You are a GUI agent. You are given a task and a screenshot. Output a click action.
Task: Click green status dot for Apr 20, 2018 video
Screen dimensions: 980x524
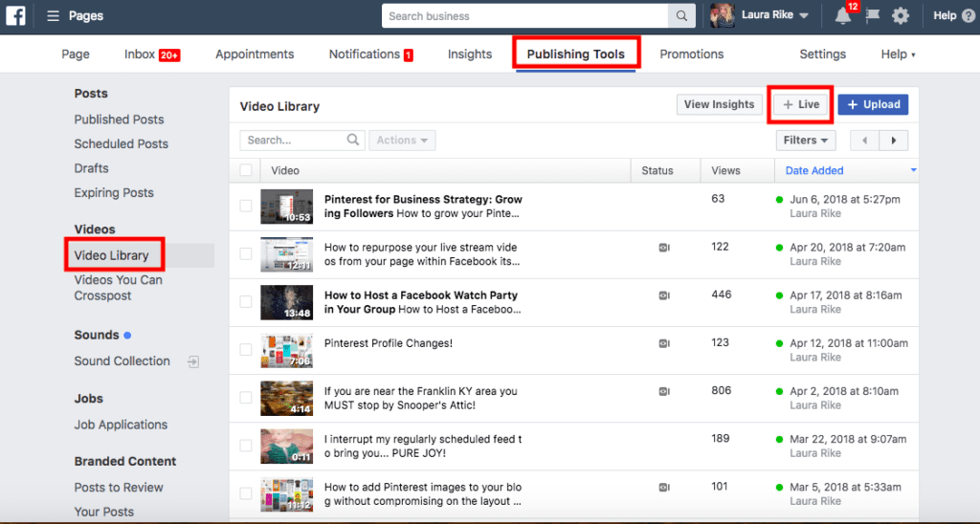point(779,248)
